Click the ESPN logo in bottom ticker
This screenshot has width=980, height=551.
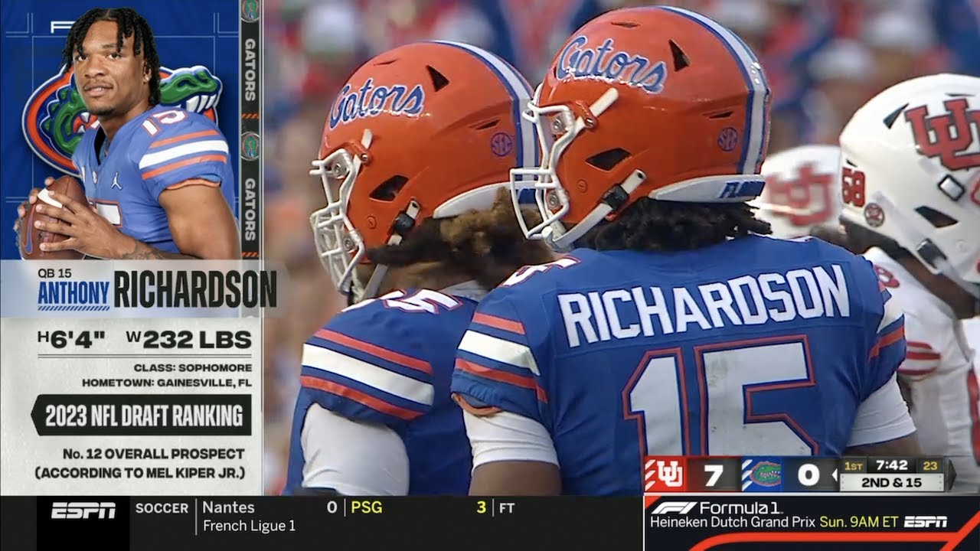pyautogui.click(x=83, y=510)
